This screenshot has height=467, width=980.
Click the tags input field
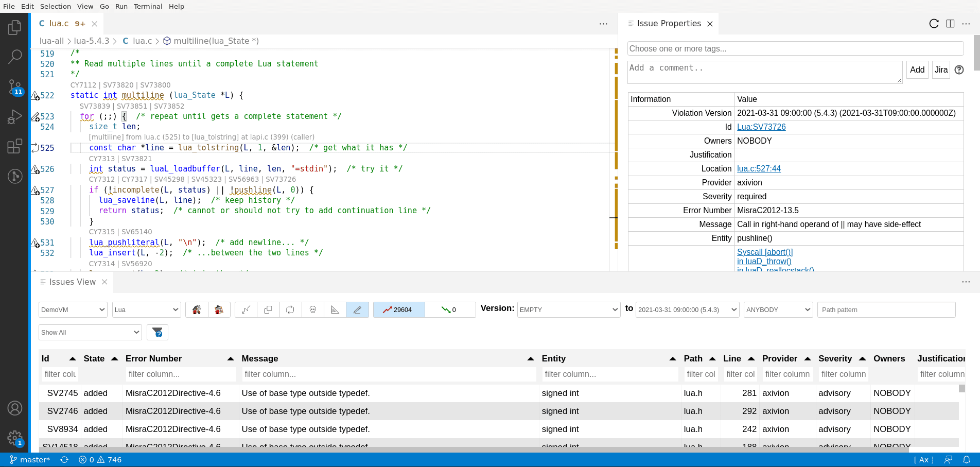point(795,49)
